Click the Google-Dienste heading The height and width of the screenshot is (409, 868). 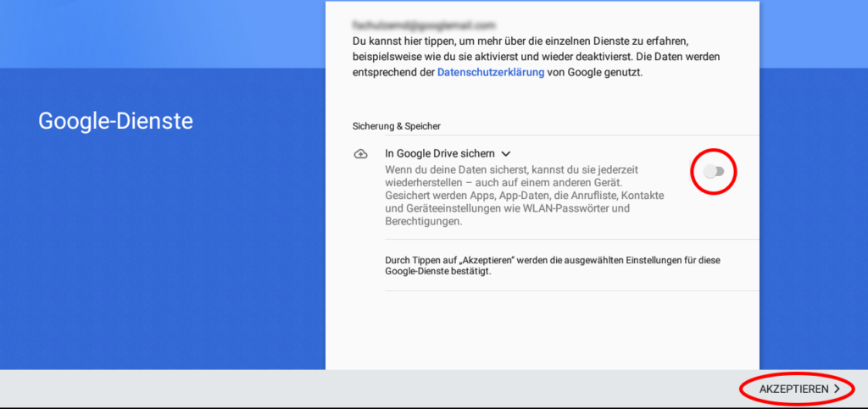click(115, 120)
